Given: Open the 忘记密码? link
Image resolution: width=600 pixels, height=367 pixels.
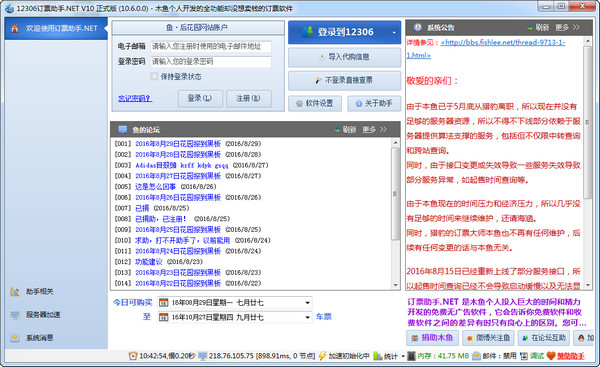Looking at the screenshot, I should coord(135,99).
